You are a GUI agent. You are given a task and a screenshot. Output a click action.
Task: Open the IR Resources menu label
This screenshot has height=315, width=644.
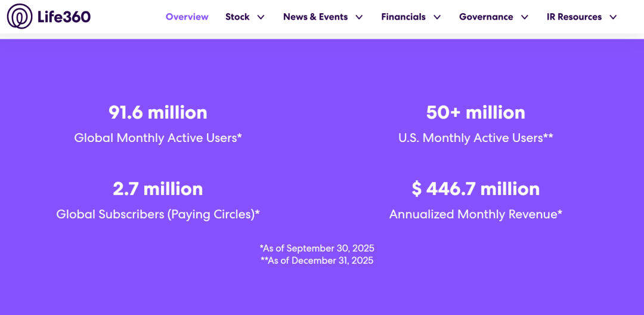(x=574, y=17)
